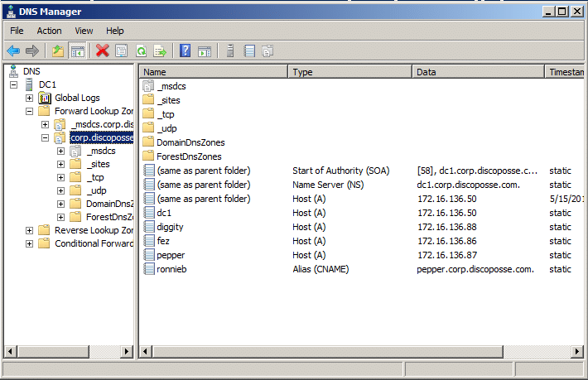This screenshot has height=380, width=588.
Task: Expand the Reverse Lookup Zones node
Action: (31, 230)
